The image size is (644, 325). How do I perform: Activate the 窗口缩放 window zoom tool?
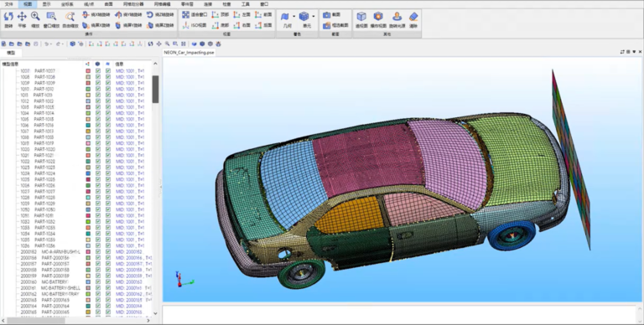click(x=51, y=20)
